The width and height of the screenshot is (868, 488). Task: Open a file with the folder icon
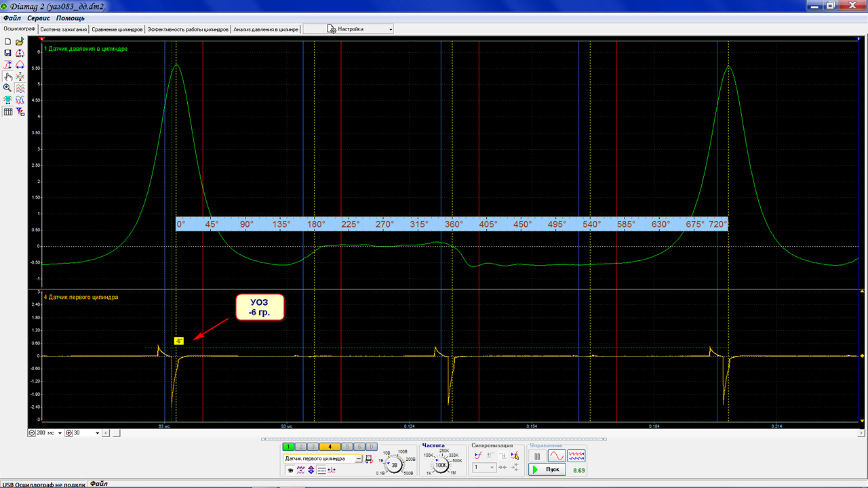pyautogui.click(x=20, y=41)
